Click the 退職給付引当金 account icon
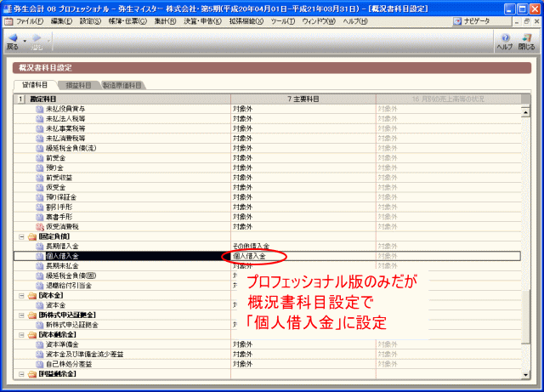This screenshot has height=392, width=544. click(40, 286)
